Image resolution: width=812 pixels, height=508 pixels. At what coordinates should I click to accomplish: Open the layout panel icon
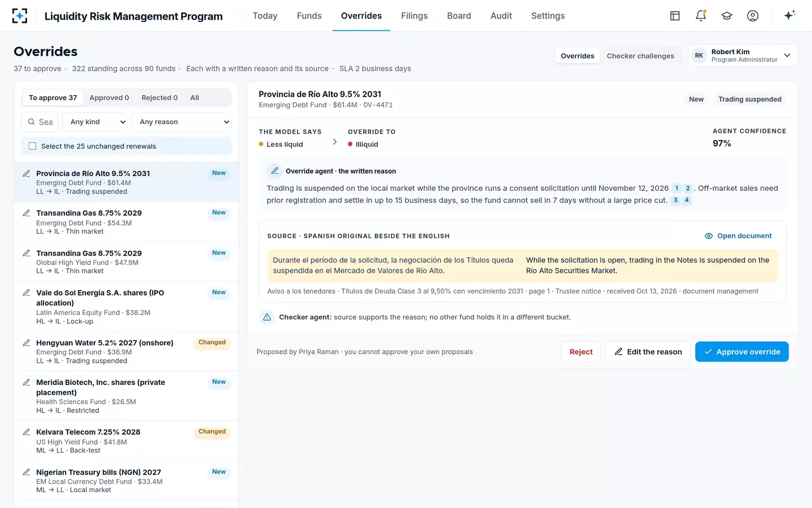pos(675,16)
